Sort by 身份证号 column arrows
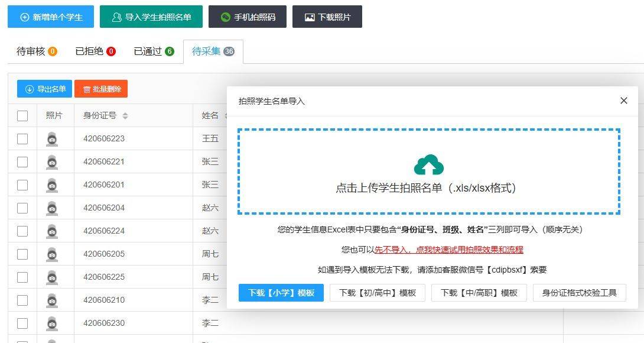The image size is (644, 343). (125, 116)
